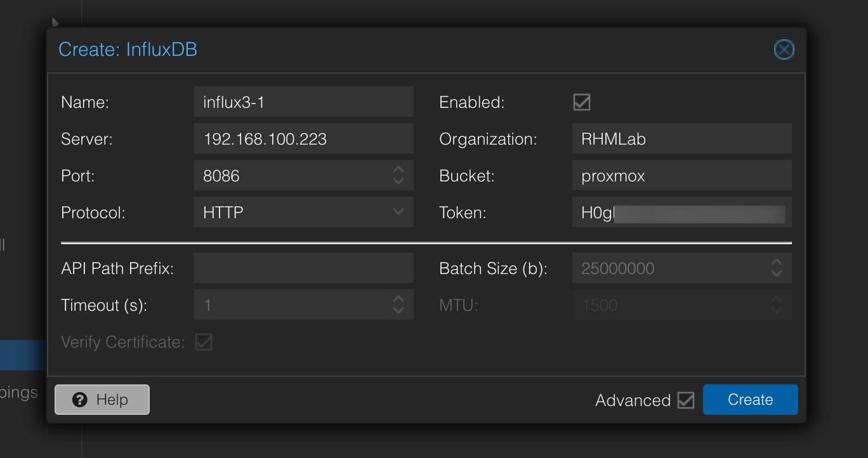The height and width of the screenshot is (458, 868).
Task: Click the Token: label
Action: tap(463, 213)
